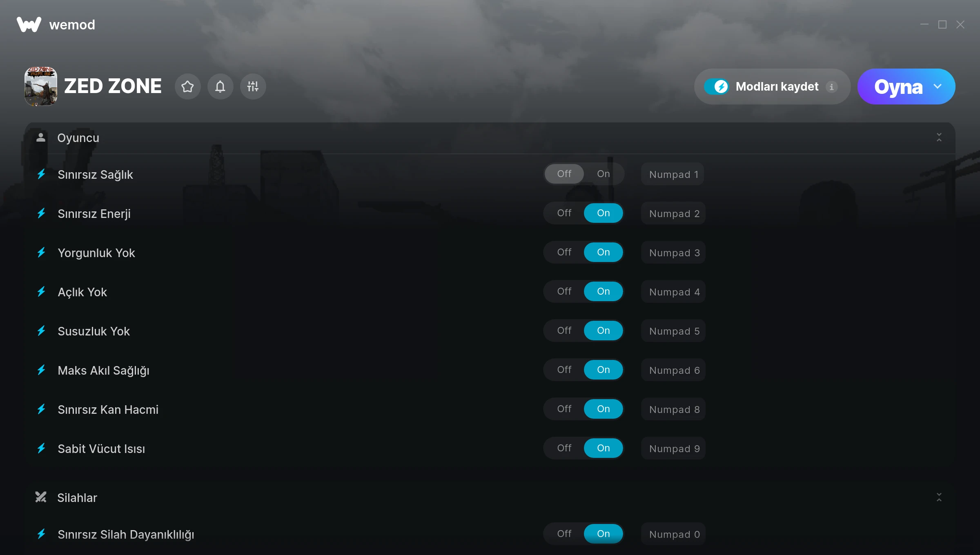Click the ZED ZONE game title
The image size is (980, 555).
click(x=113, y=87)
